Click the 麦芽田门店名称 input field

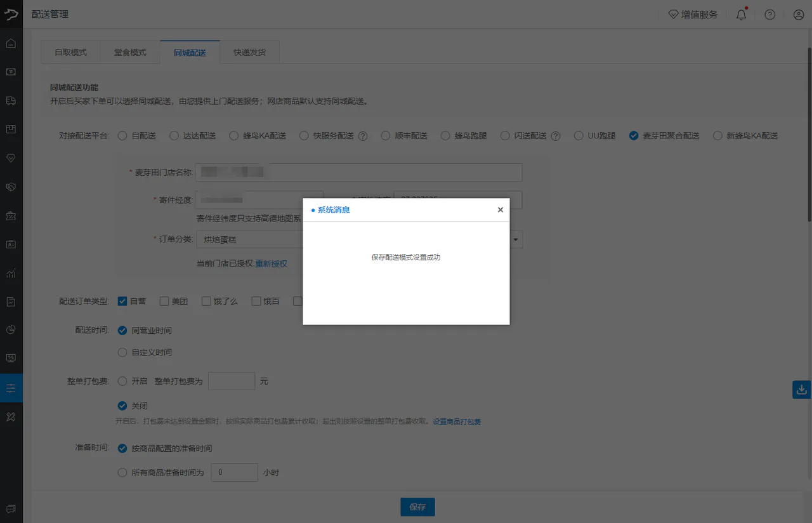[358, 172]
